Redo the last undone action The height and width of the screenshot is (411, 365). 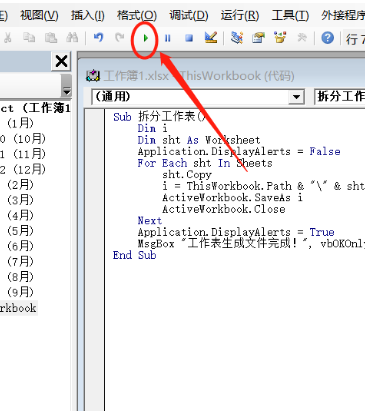click(x=120, y=38)
